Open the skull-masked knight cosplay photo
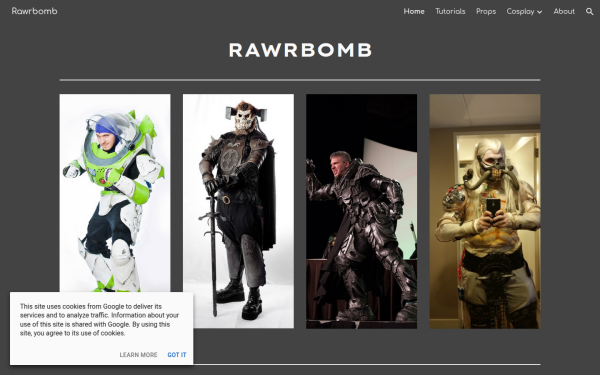600x375 pixels. click(x=238, y=211)
